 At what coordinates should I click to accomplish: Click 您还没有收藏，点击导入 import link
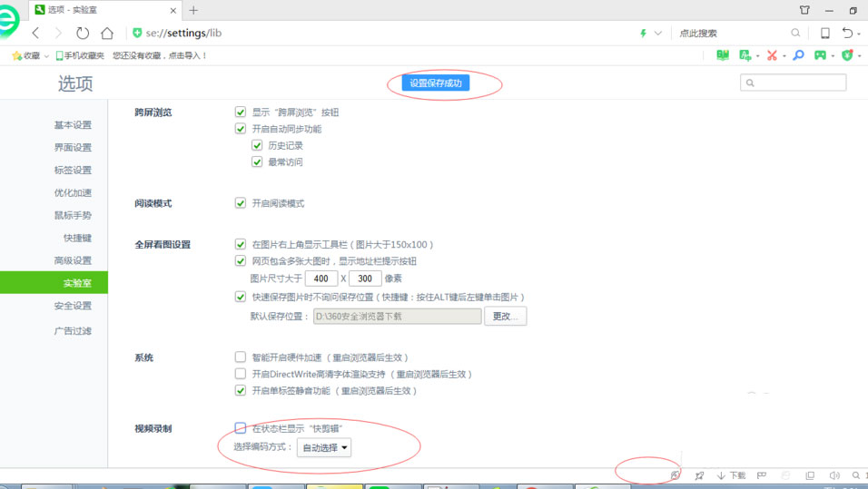pyautogui.click(x=160, y=55)
